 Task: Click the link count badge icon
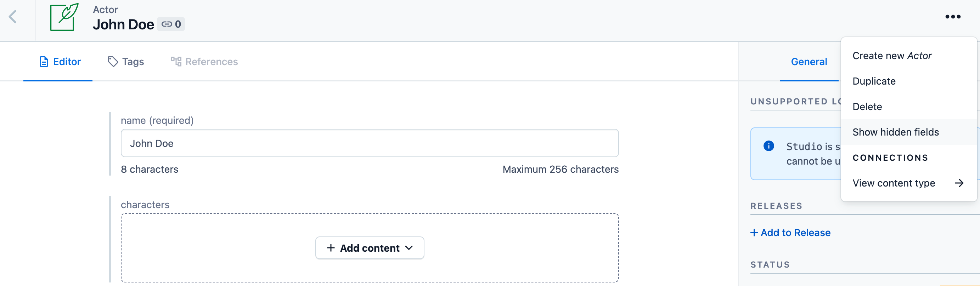(x=167, y=24)
